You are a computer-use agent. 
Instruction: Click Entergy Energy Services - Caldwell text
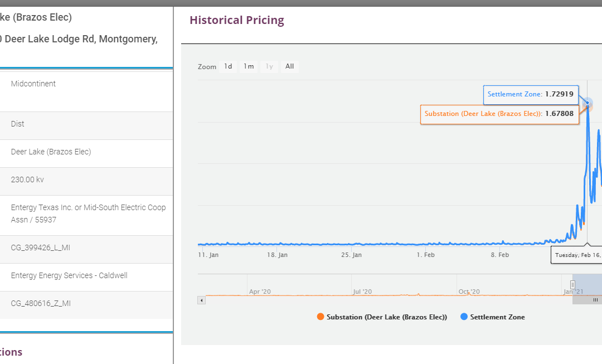click(x=69, y=275)
